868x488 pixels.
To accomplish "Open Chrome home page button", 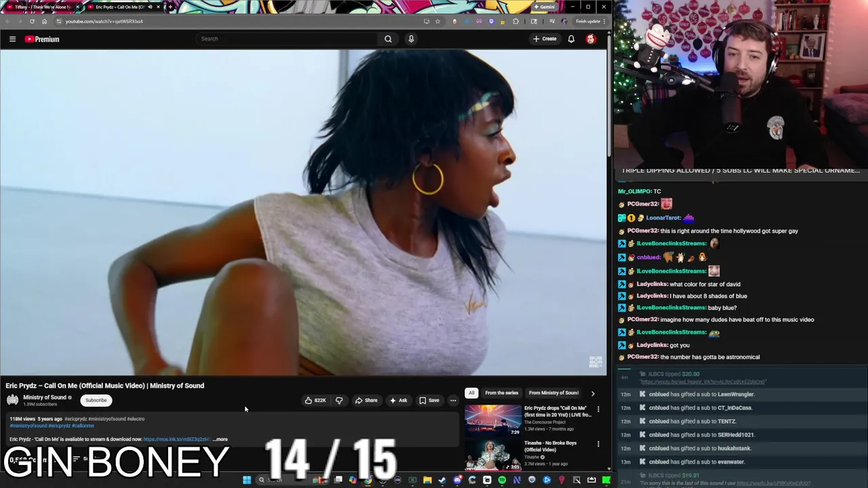I will 44,21.
